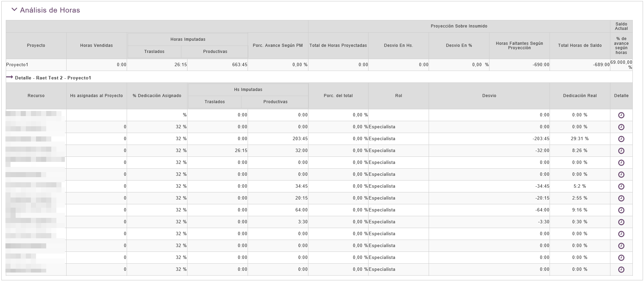
Task: Select the -20:15 desvio cell
Action: point(489,198)
